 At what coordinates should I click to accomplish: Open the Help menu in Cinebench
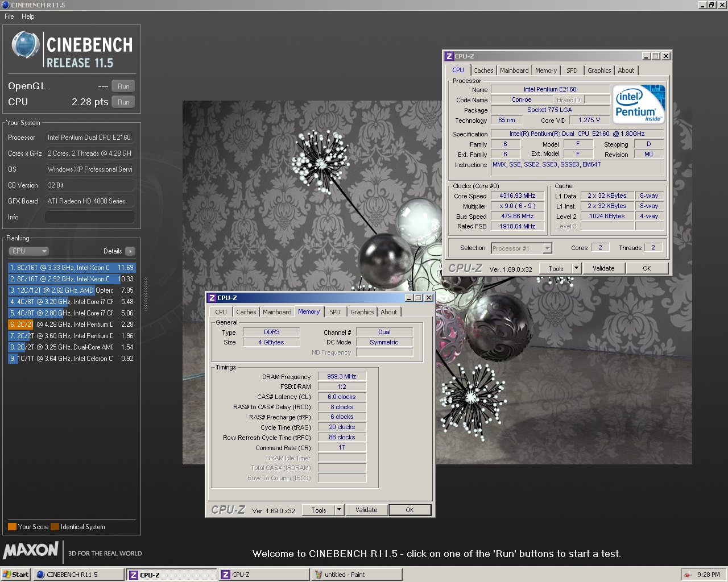tap(28, 16)
